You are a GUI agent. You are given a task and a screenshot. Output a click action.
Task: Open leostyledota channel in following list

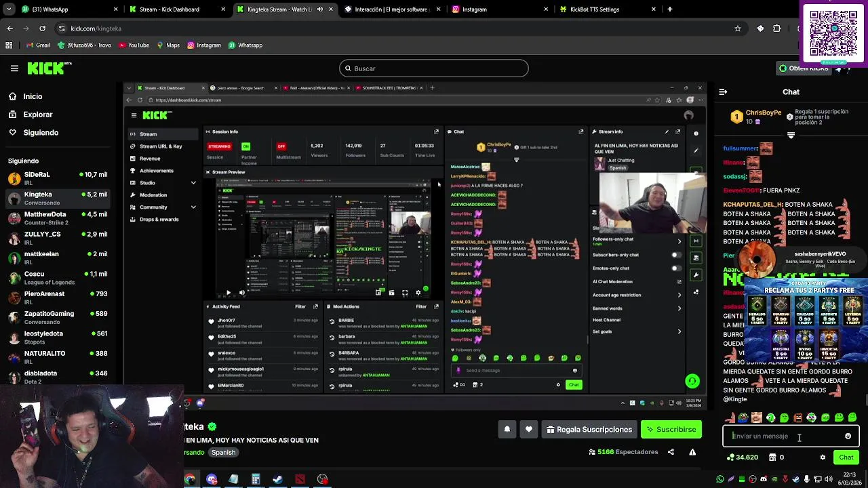coord(58,337)
